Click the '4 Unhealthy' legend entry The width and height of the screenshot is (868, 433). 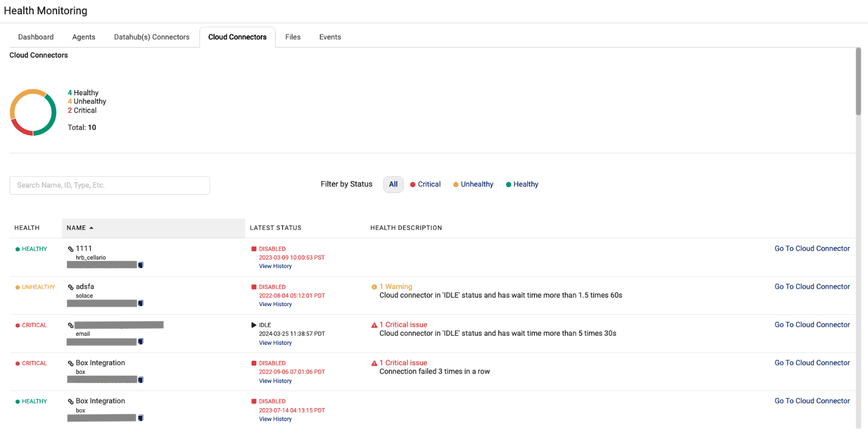tap(87, 102)
